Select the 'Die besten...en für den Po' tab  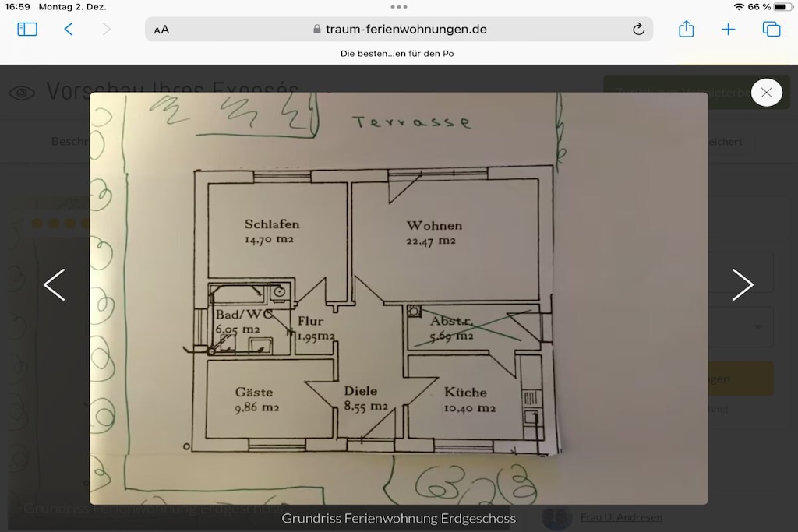[x=397, y=54]
